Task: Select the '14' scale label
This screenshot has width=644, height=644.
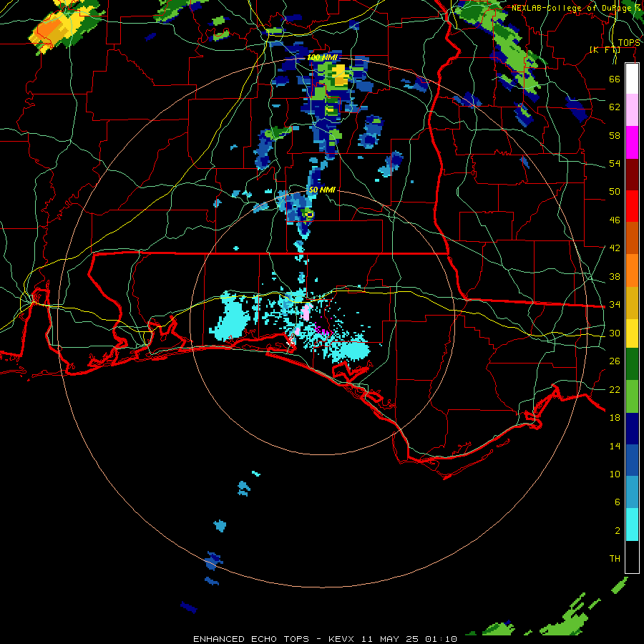Action: pos(615,446)
